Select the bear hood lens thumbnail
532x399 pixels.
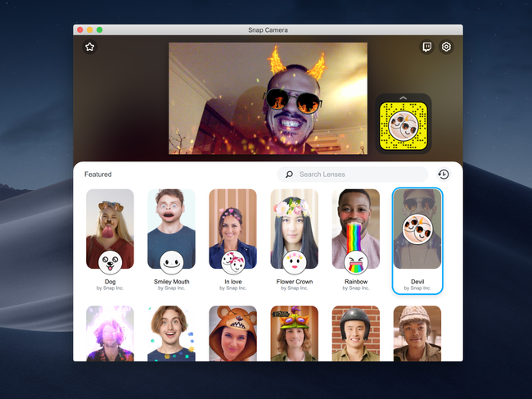pyautogui.click(x=232, y=333)
